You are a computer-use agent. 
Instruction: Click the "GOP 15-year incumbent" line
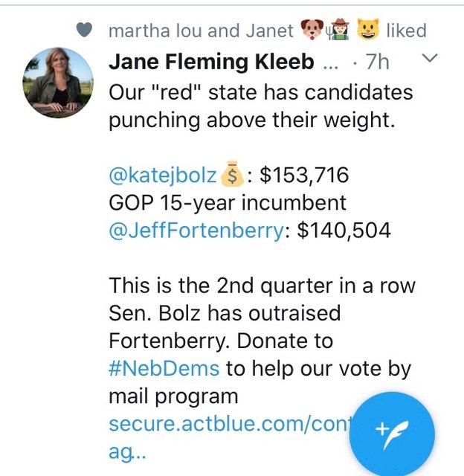coord(228,203)
